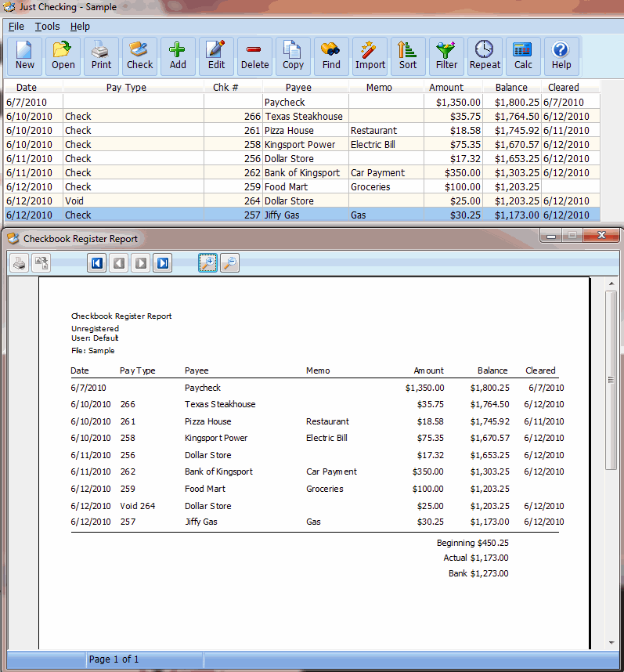Jump to the first report page
Image resolution: width=624 pixels, height=672 pixels.
pos(97,263)
